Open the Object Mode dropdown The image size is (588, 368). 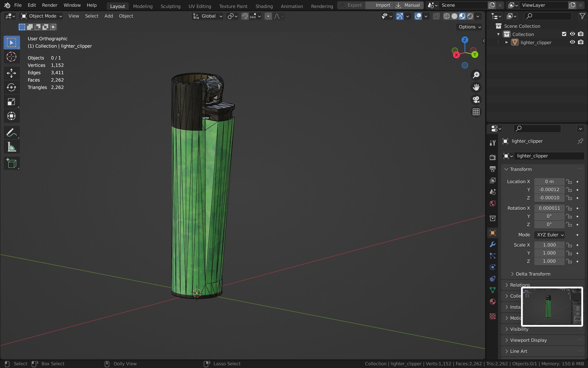(x=41, y=16)
